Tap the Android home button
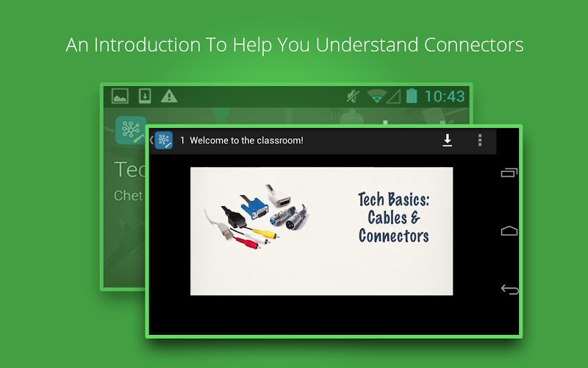Viewport: 588px width, 368px height. [509, 230]
